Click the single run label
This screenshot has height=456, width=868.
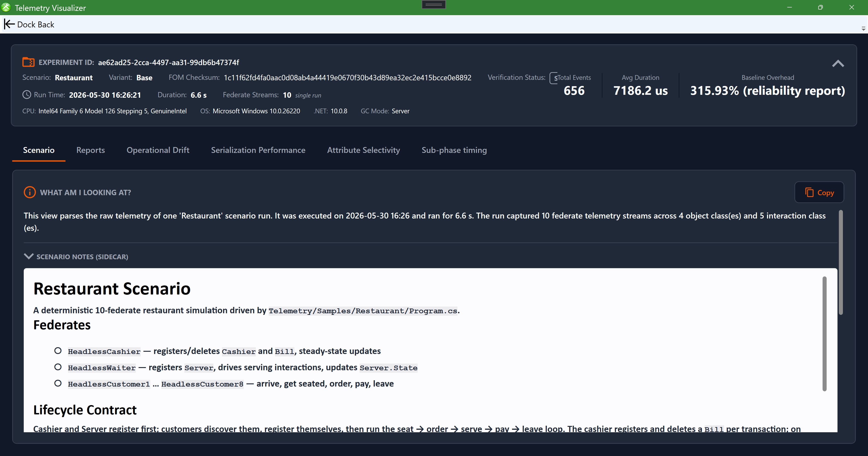[308, 95]
